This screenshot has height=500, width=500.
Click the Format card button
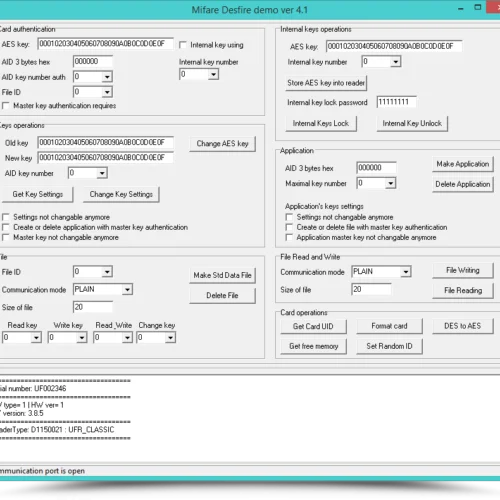click(389, 326)
